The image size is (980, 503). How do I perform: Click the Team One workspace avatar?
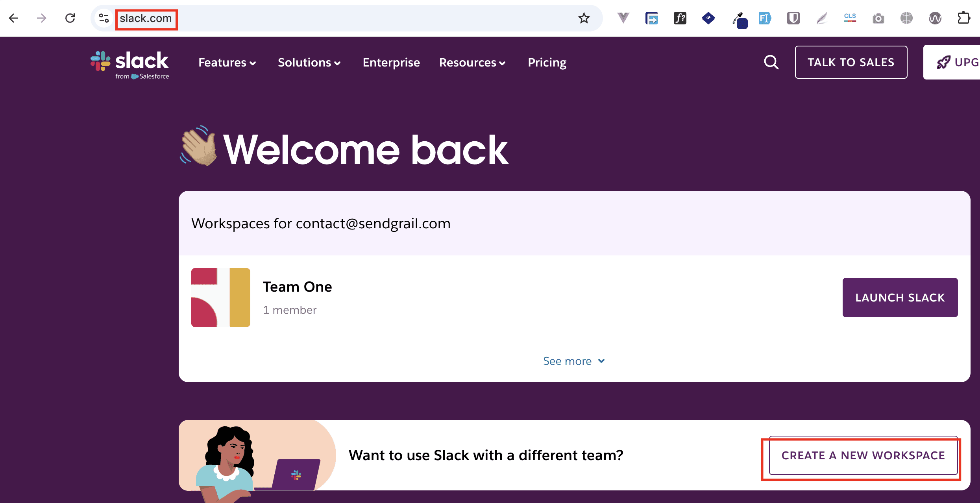(221, 298)
